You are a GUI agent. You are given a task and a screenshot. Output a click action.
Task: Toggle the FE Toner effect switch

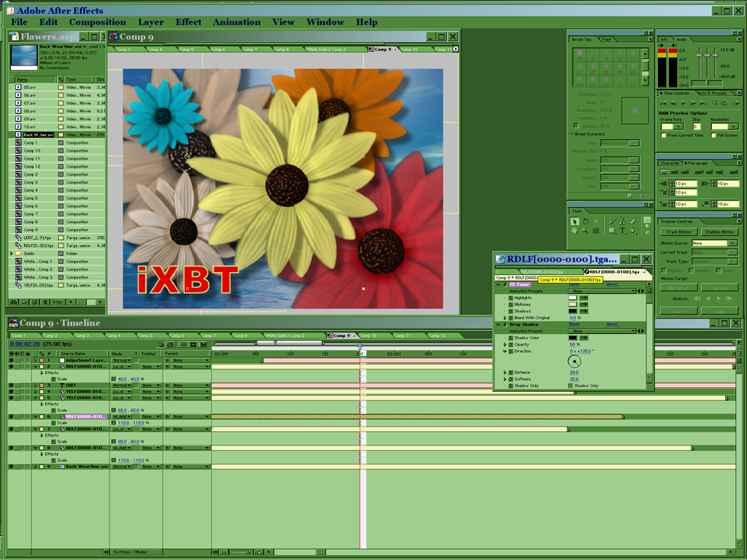505,284
